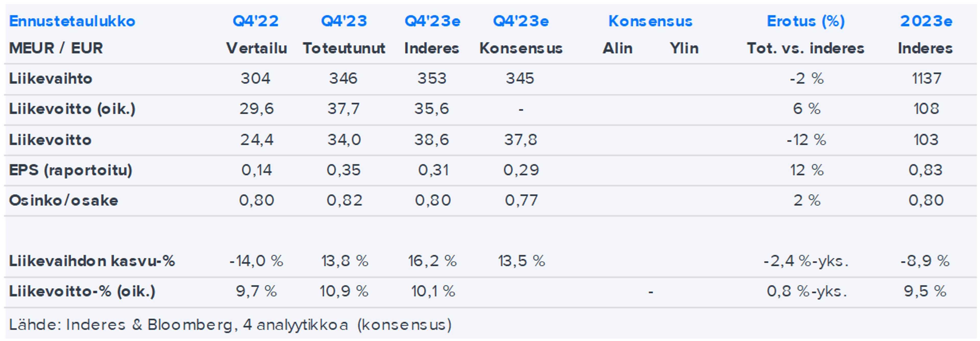The image size is (980, 341).
Task: Click the Ennustetaulukko table title
Action: [x=72, y=21]
